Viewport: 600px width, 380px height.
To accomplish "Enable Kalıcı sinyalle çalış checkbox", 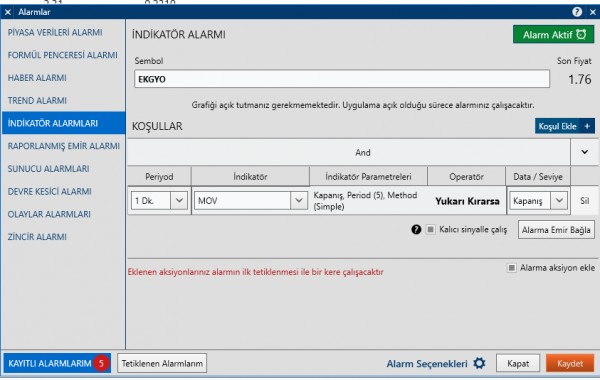I will pos(430,229).
